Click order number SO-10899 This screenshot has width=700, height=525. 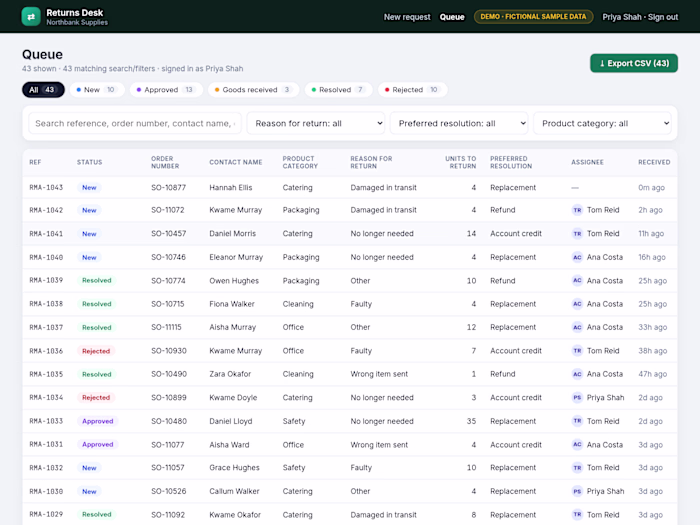click(169, 398)
